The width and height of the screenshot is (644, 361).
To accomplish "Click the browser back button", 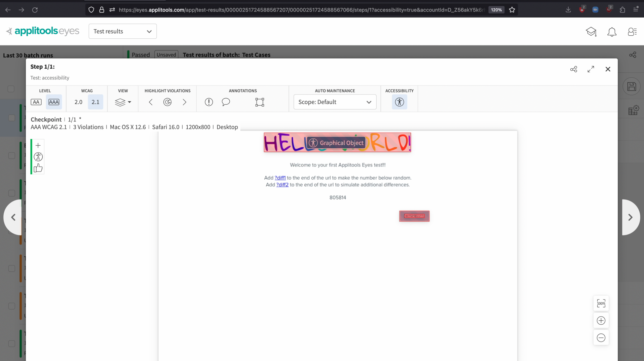I will pos(8,10).
